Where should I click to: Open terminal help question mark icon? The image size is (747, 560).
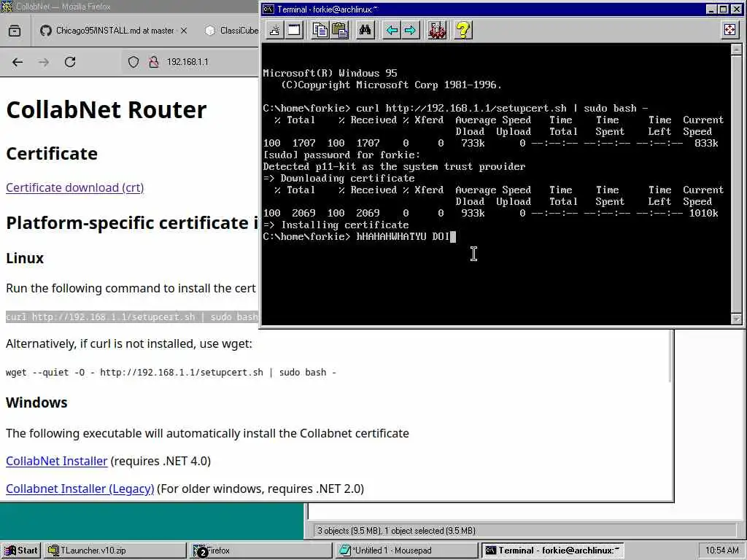click(x=462, y=31)
